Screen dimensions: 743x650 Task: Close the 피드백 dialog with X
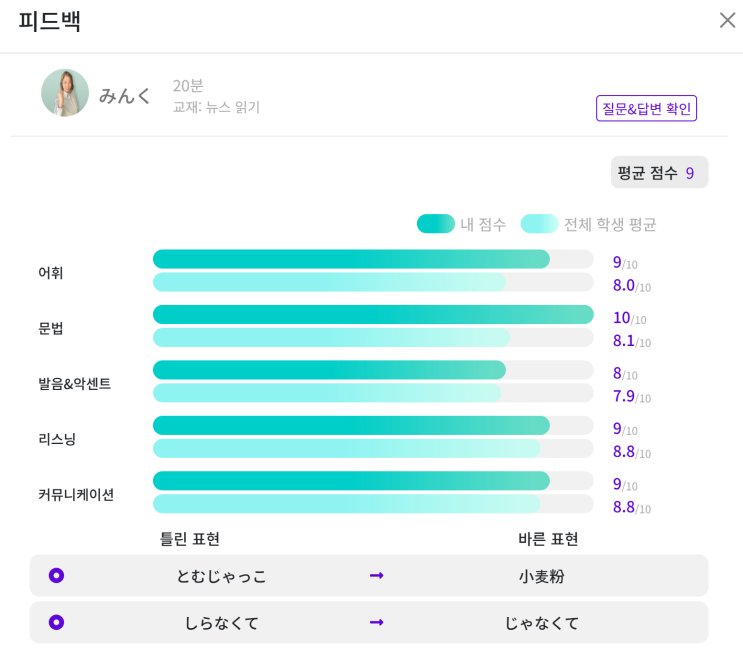727,20
